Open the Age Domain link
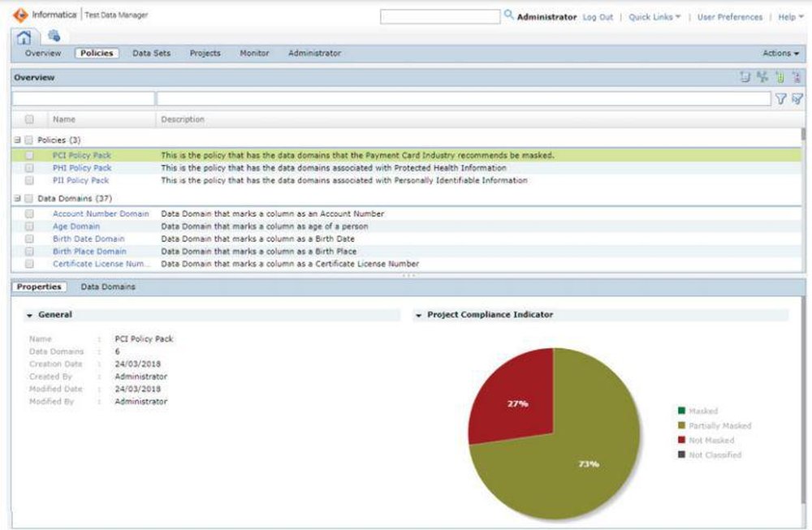Viewport: 812px width, 530px height. pos(76,226)
